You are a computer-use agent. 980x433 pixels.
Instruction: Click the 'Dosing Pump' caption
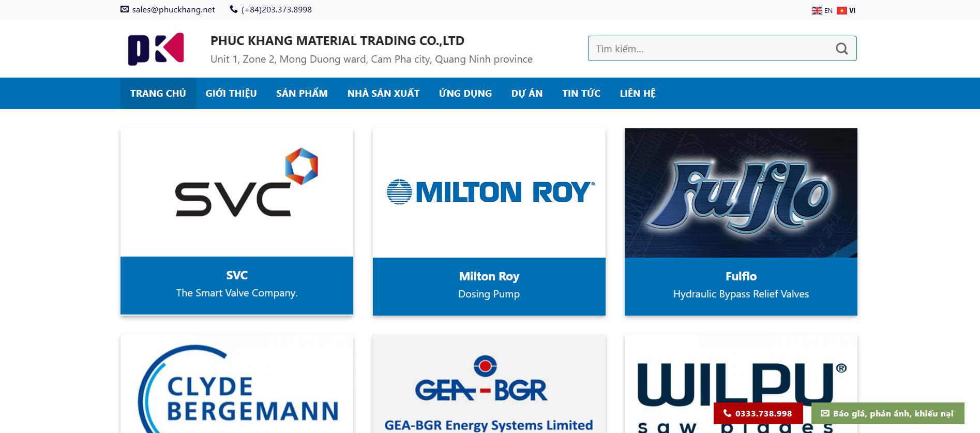point(489,294)
